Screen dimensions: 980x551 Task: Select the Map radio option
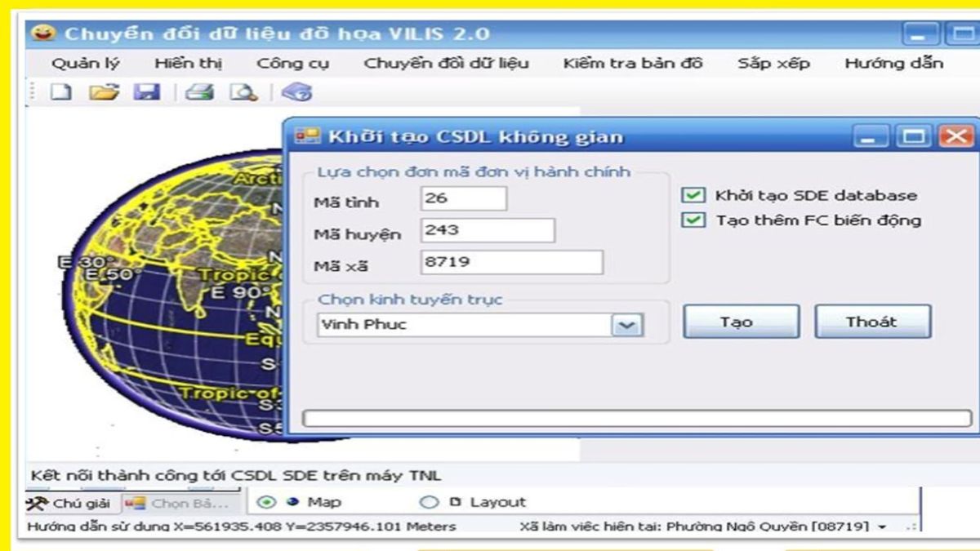point(268,502)
